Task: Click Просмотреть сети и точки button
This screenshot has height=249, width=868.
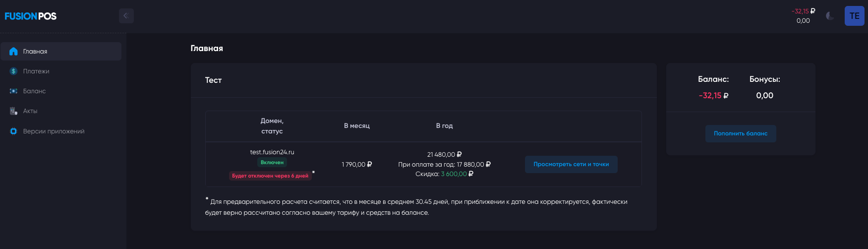Action: coord(571,164)
